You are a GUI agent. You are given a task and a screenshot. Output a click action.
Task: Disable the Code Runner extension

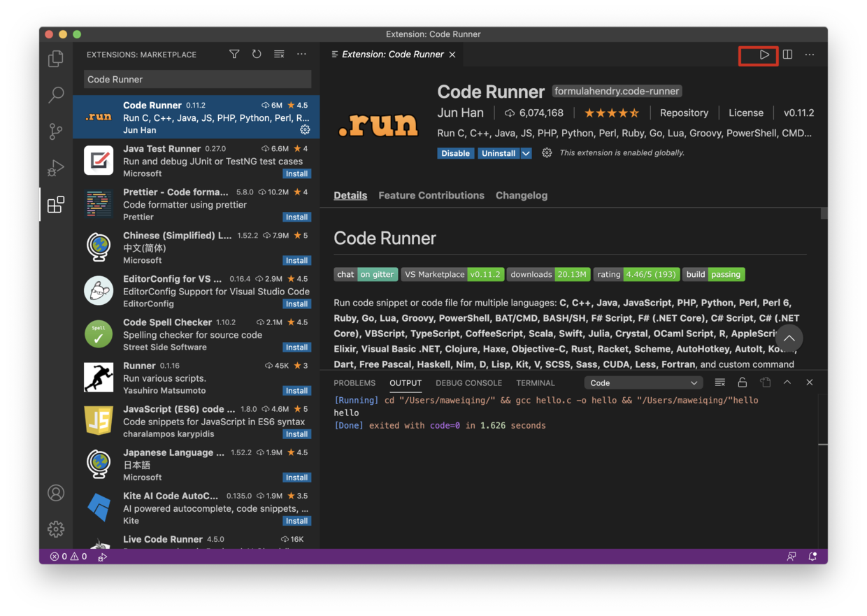tap(455, 153)
